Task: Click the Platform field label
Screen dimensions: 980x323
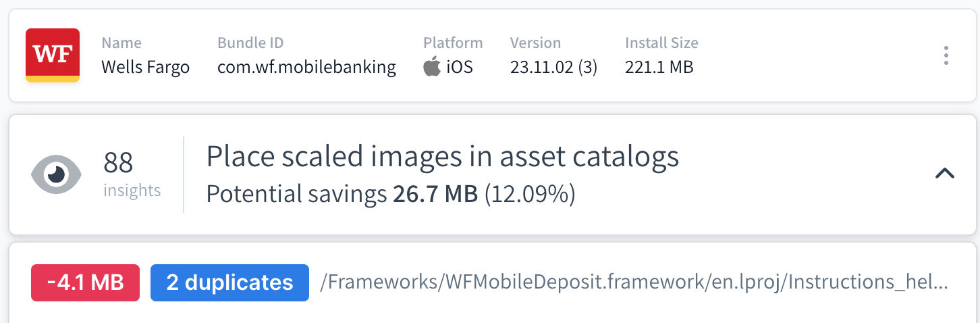Action: (453, 43)
